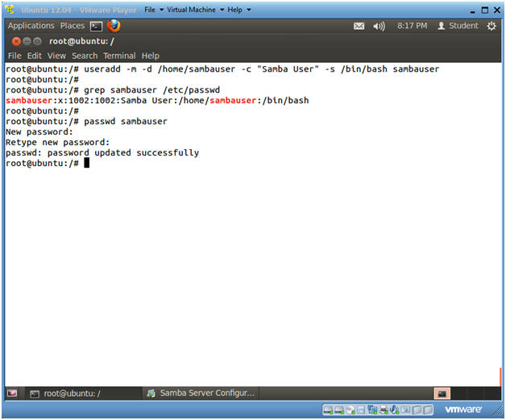Maximize the root@ubuntu terminal window
506x420 pixels.
pos(37,41)
